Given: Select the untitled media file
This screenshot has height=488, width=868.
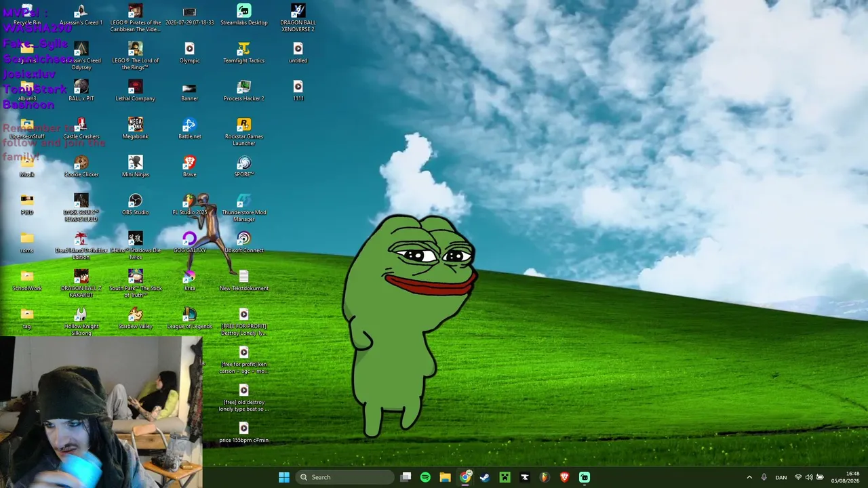Looking at the screenshot, I should tap(298, 54).
